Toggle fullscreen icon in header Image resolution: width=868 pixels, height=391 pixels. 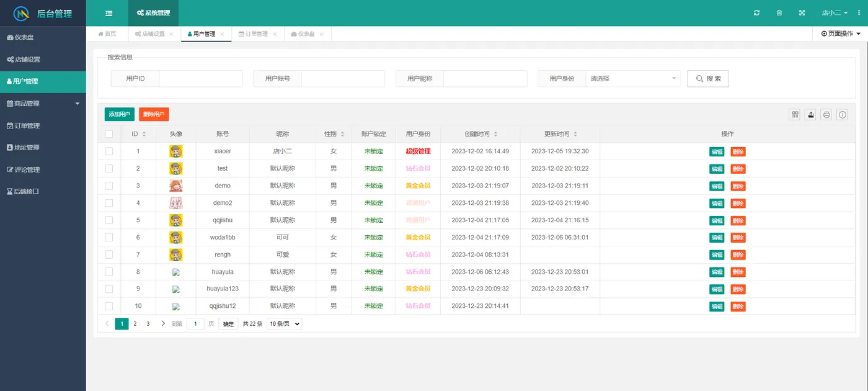pyautogui.click(x=802, y=13)
